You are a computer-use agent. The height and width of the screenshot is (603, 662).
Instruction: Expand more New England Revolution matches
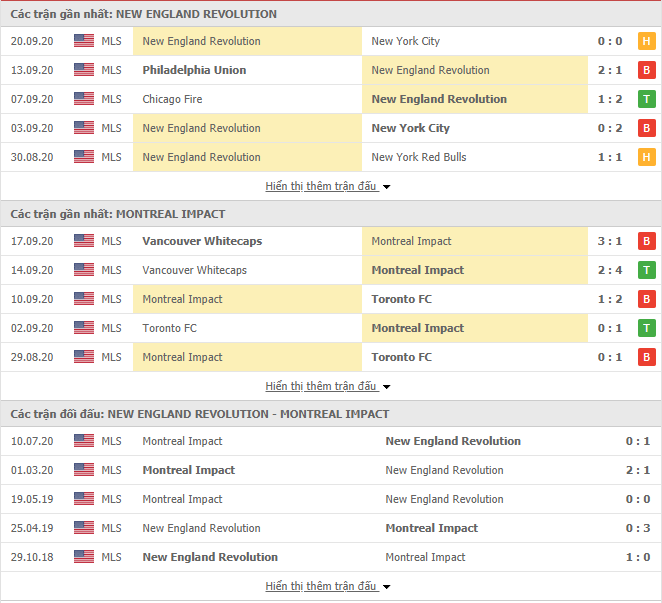tap(327, 186)
